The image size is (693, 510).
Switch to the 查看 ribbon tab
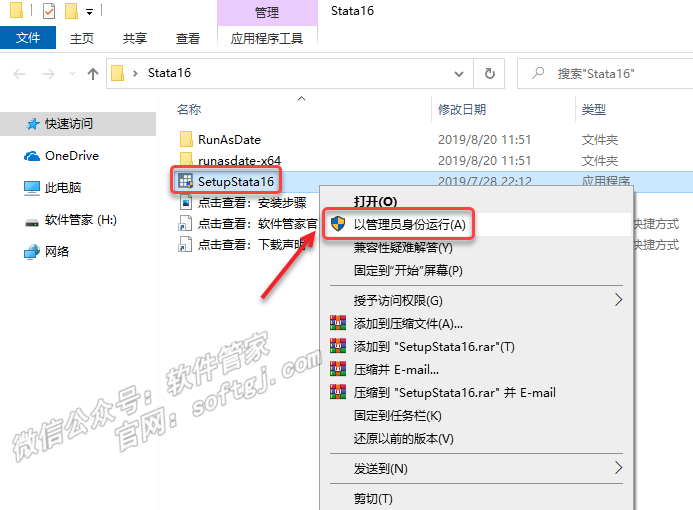click(x=188, y=38)
